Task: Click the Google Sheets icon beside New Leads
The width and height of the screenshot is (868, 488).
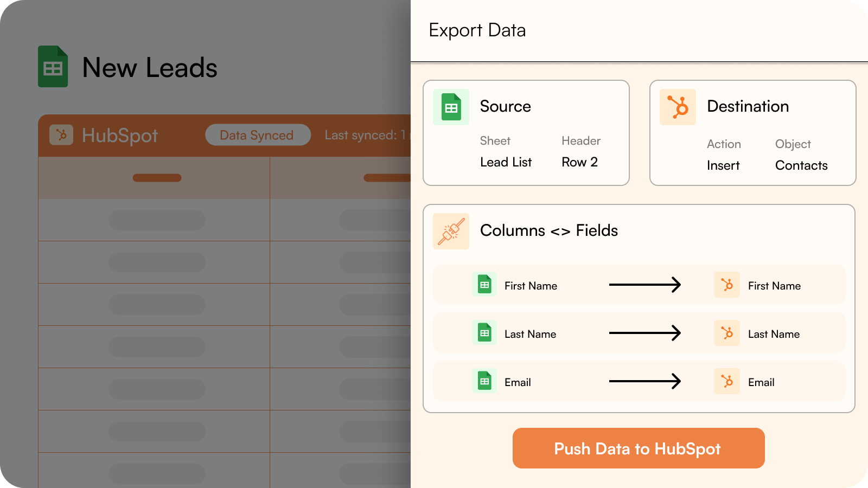Action: 53,67
